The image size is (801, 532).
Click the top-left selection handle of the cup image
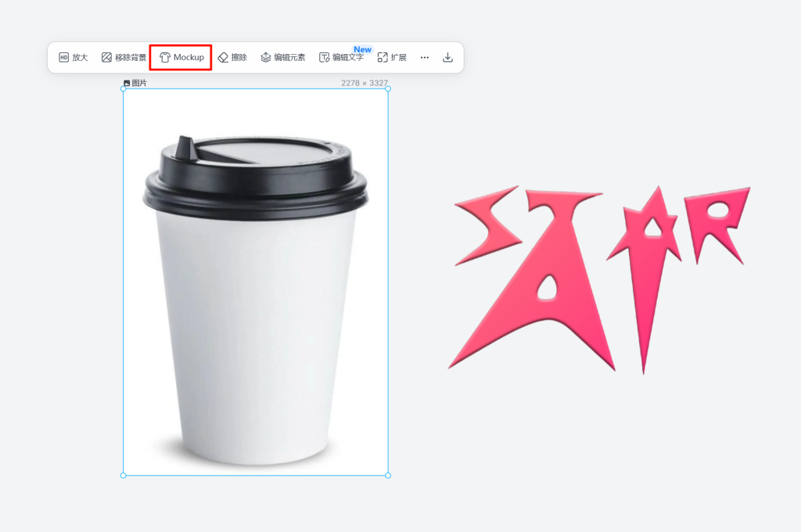(123, 88)
